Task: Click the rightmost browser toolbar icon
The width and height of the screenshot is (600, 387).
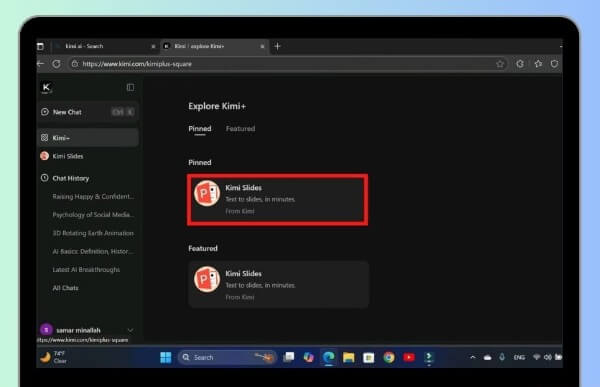Action: [554, 64]
